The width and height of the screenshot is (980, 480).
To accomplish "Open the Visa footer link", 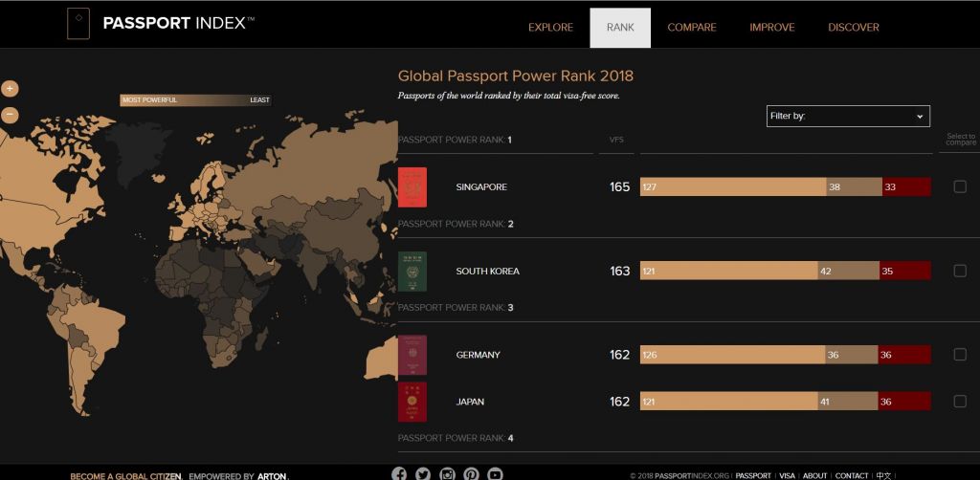I will point(787,475).
